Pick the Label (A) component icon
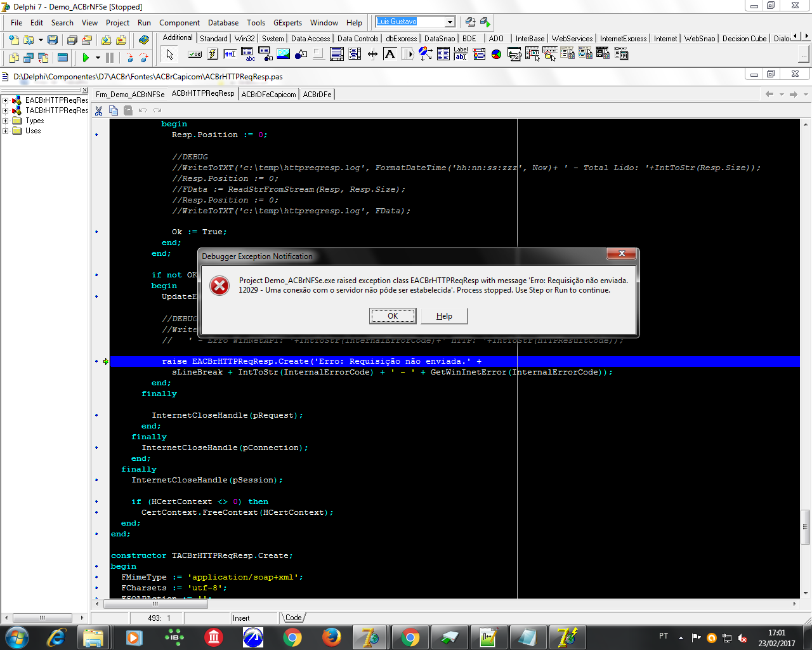This screenshot has height=650, width=812. 390,54
